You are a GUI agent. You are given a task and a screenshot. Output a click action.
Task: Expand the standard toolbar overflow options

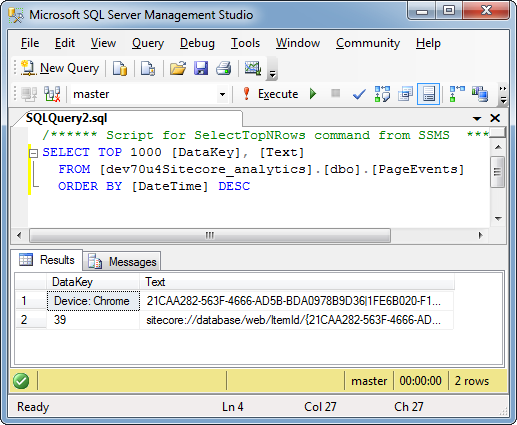coord(272,69)
